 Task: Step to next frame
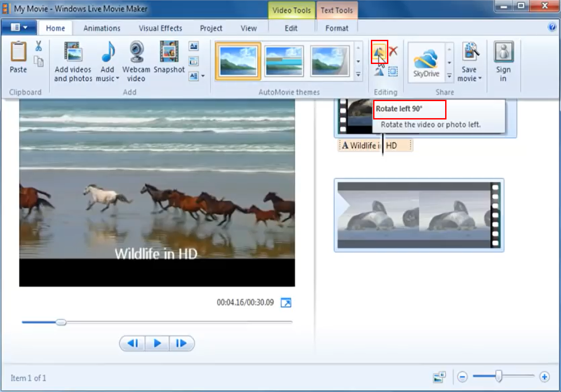coord(181,343)
